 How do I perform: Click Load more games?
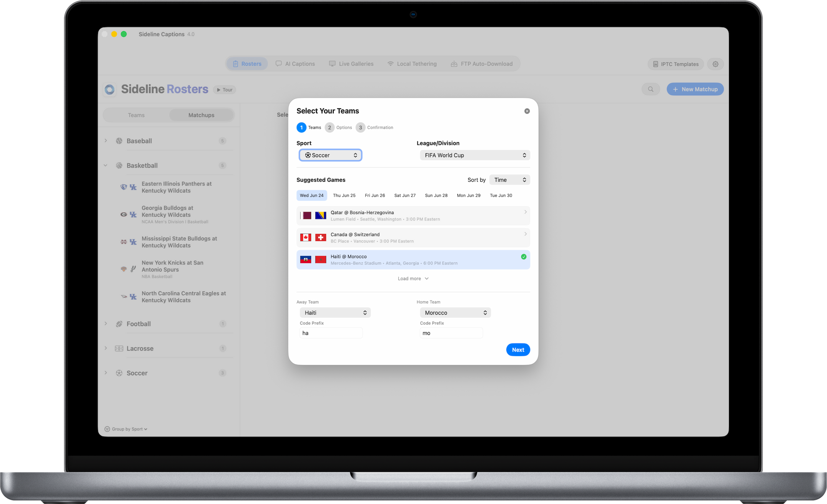pyautogui.click(x=413, y=279)
